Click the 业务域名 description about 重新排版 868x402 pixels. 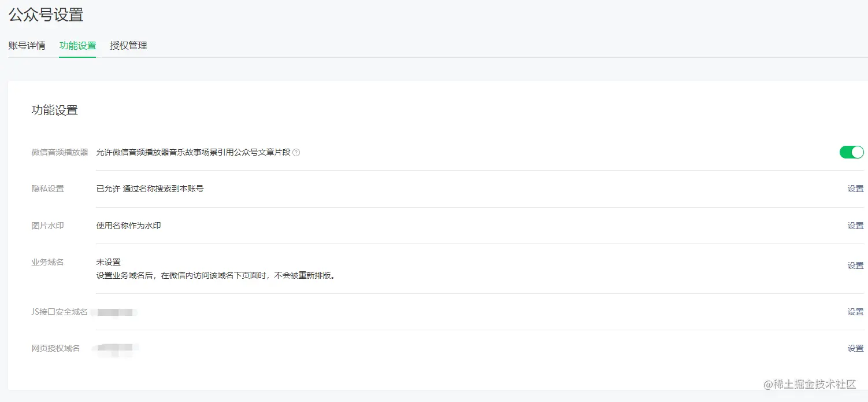[x=216, y=275]
